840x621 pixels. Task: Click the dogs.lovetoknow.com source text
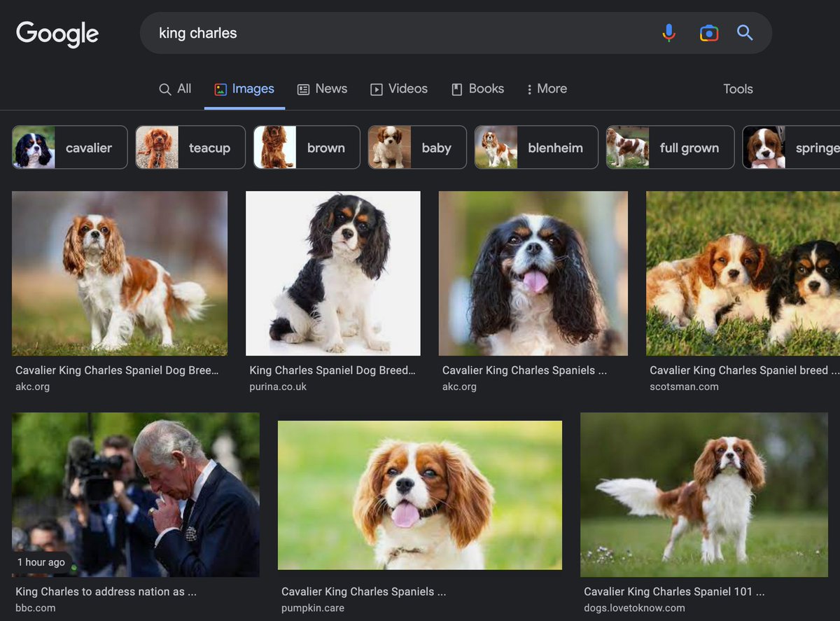coord(634,608)
